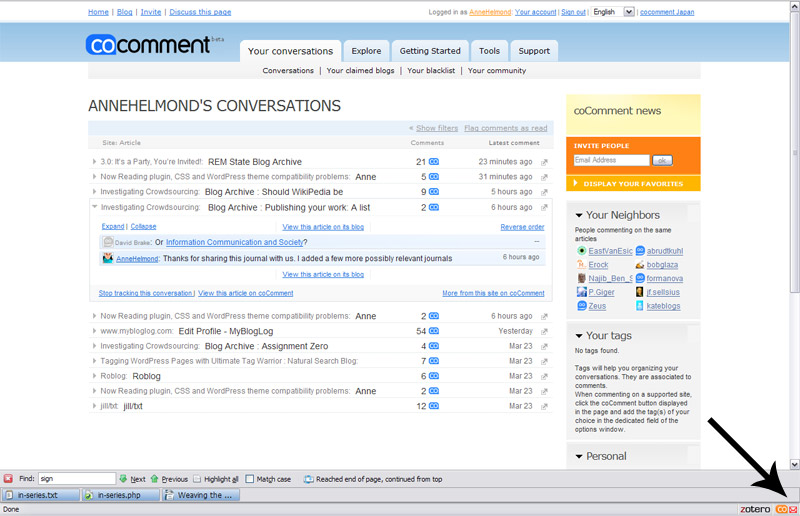Click the Your account link

click(x=535, y=12)
